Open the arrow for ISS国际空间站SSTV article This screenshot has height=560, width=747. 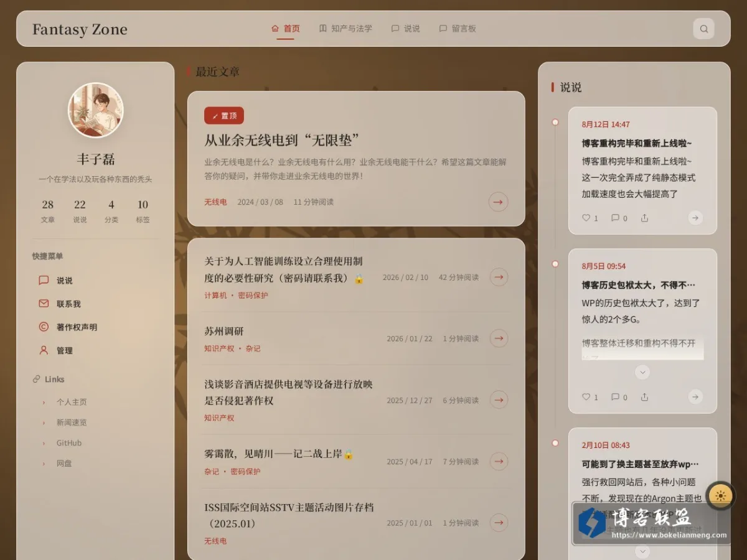pos(499,523)
